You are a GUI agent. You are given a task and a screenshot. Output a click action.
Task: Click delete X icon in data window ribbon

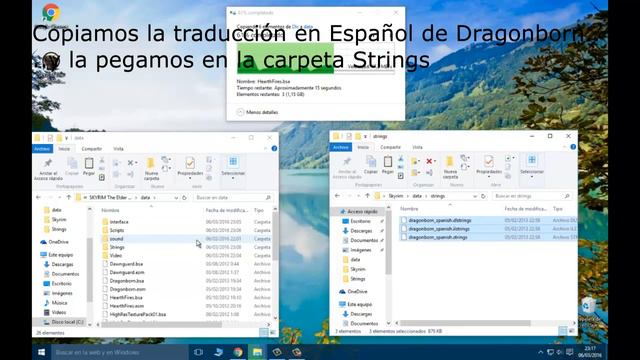131,162
